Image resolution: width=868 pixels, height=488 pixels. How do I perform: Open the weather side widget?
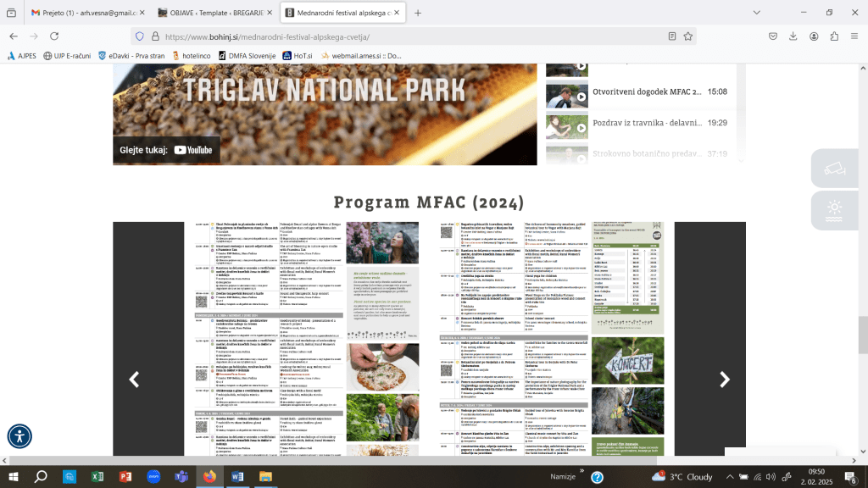(834, 209)
